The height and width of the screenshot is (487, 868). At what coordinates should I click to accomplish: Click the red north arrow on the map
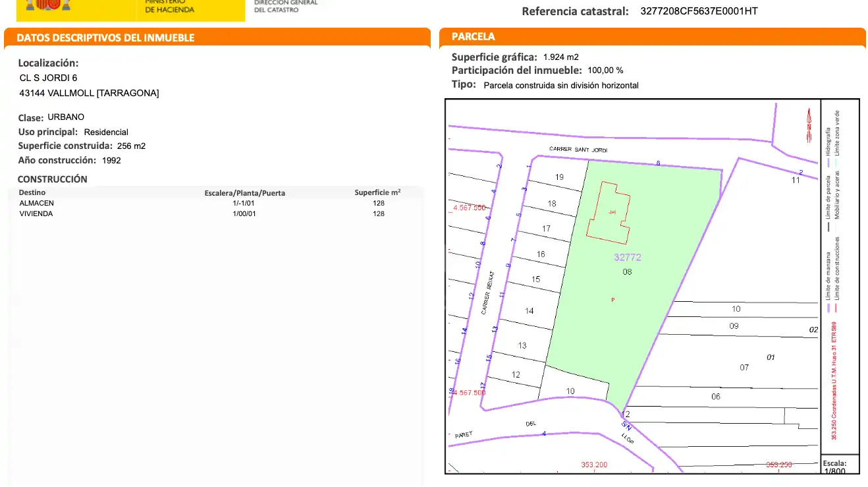pyautogui.click(x=809, y=126)
